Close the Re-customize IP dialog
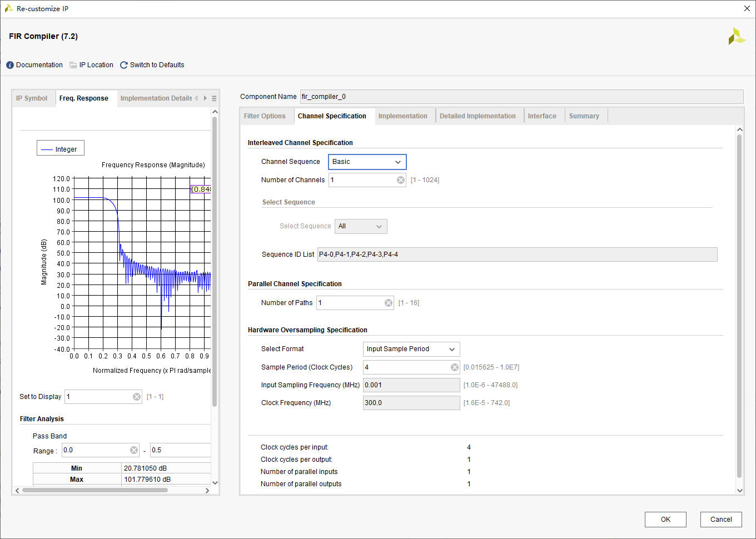756x539 pixels. pos(747,8)
